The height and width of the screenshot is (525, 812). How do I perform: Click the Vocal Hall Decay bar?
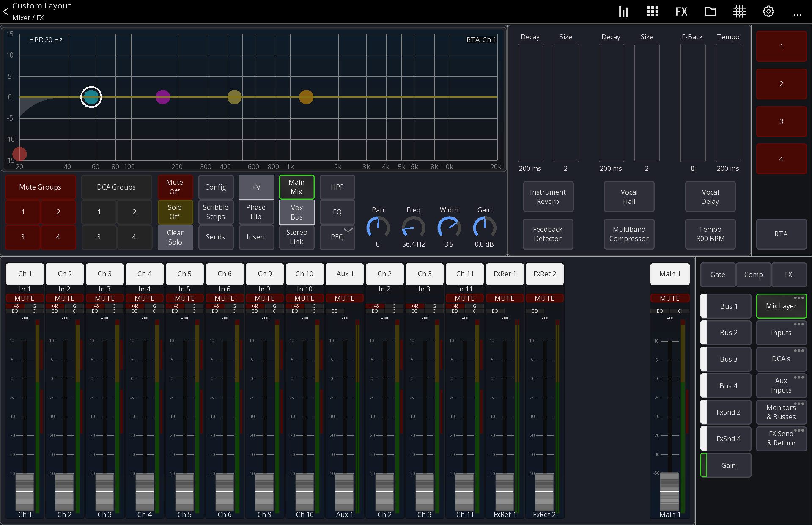(x=611, y=103)
